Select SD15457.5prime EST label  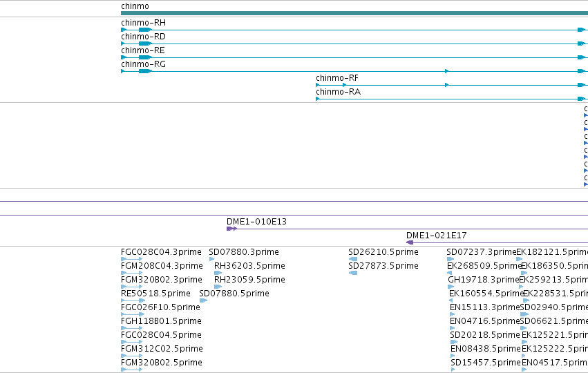tap(486, 363)
